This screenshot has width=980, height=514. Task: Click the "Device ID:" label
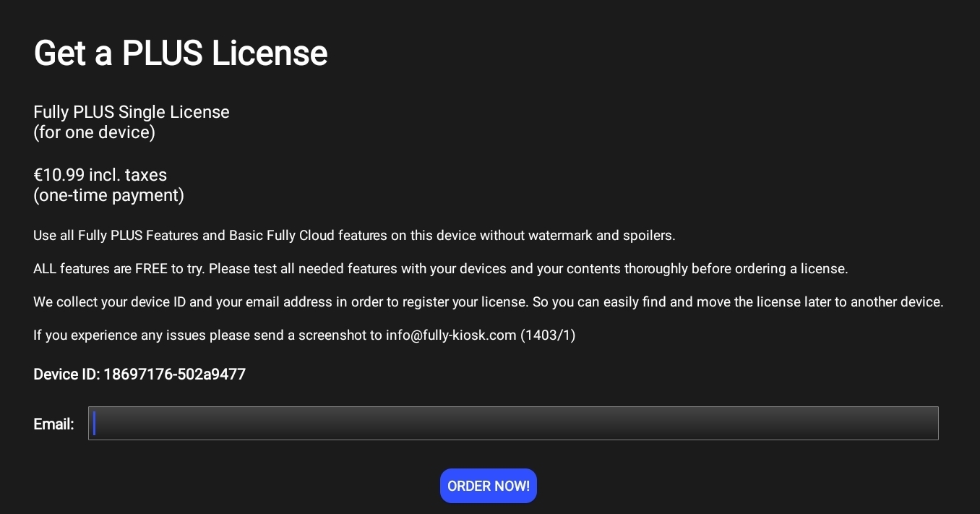pyautogui.click(x=66, y=374)
